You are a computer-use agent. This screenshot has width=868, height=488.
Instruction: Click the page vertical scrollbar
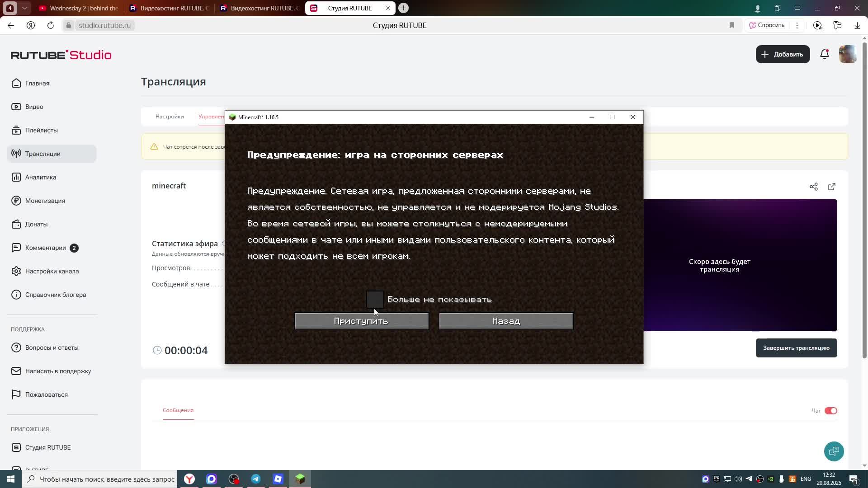coord(864,199)
